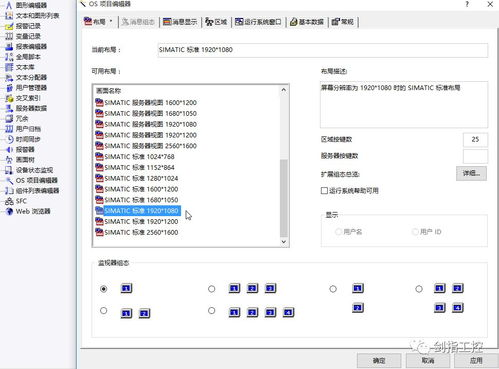The height and width of the screenshot is (369, 499).
Task: Switch to the 消息显示 tab
Action: point(180,22)
